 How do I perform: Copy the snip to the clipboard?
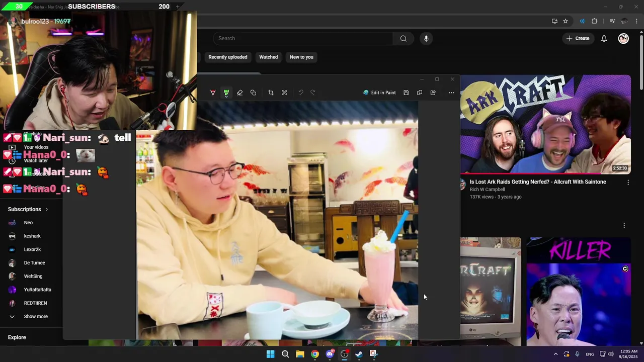coord(420,93)
